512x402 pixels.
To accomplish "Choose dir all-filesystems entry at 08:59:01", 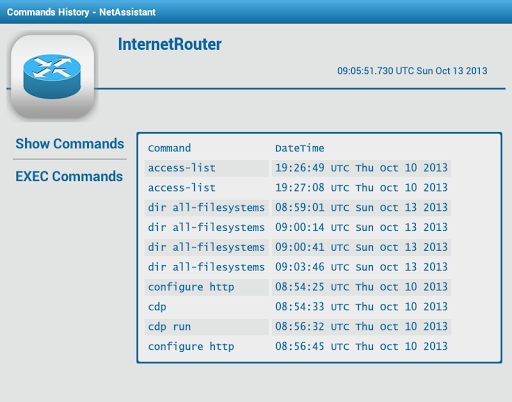I will [298, 208].
